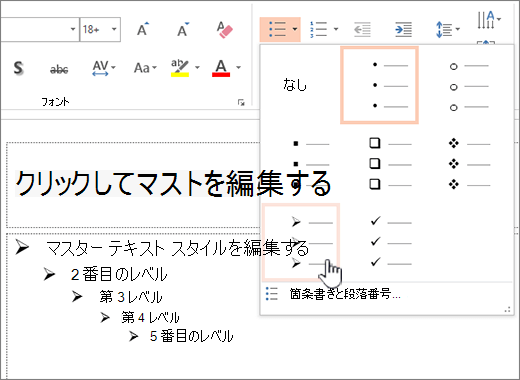Click the Decrease Font Size icon
520x380 pixels.
[x=183, y=29]
